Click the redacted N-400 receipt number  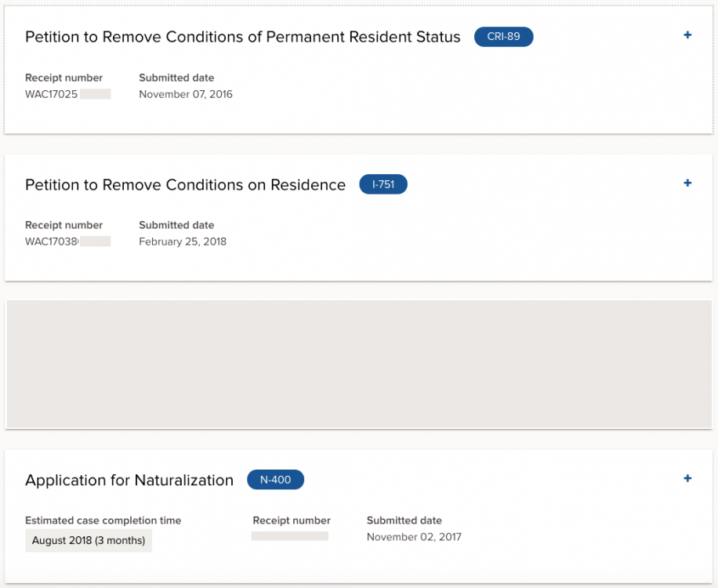coord(290,535)
